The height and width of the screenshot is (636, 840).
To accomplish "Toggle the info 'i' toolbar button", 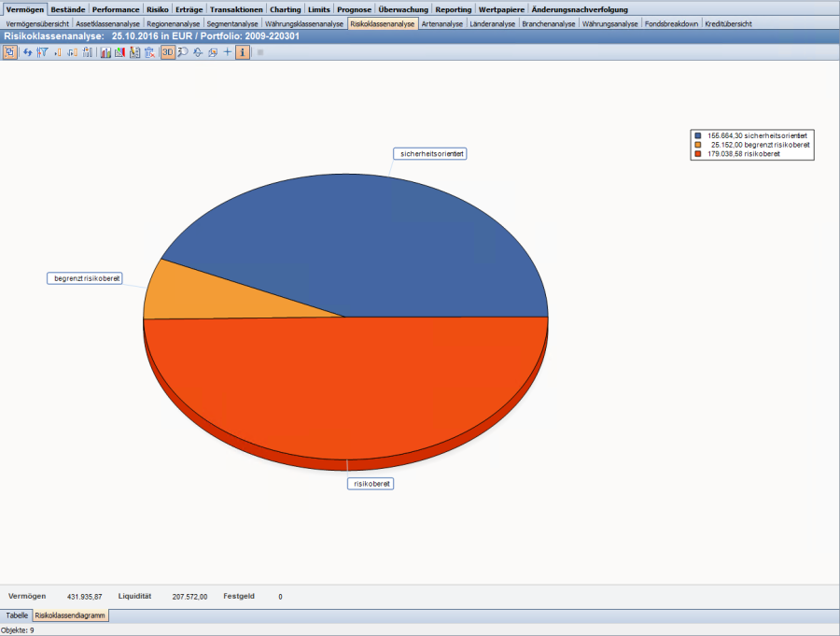I will click(x=242, y=52).
